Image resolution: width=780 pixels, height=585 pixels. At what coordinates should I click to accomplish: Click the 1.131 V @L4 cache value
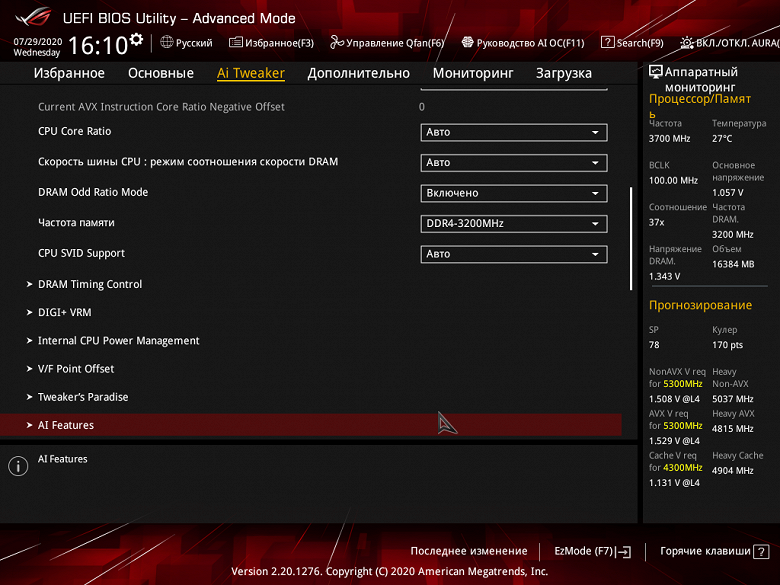click(x=674, y=483)
